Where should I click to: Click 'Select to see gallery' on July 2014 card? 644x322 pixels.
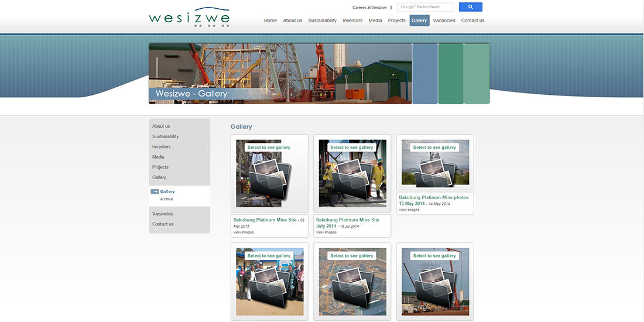click(352, 148)
